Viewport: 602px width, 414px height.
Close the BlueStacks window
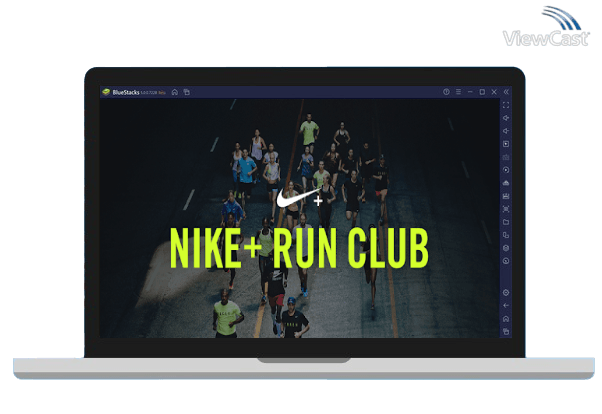click(x=494, y=92)
